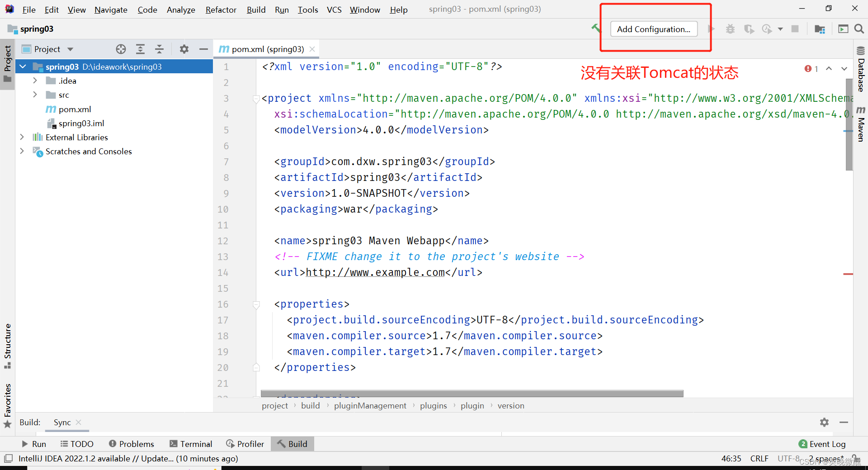Viewport: 868px width, 470px height.
Task: Hide the Build panel
Action: 844,422
